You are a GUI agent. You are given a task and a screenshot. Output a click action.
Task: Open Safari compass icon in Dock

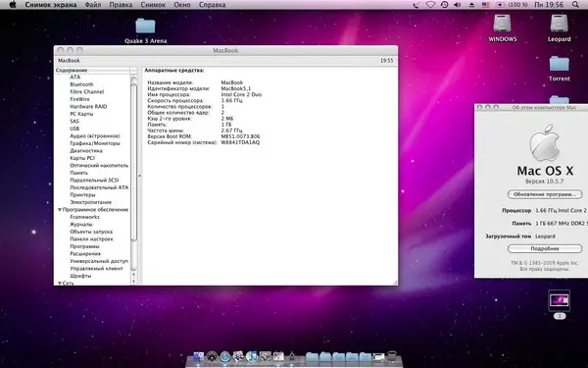(x=225, y=356)
